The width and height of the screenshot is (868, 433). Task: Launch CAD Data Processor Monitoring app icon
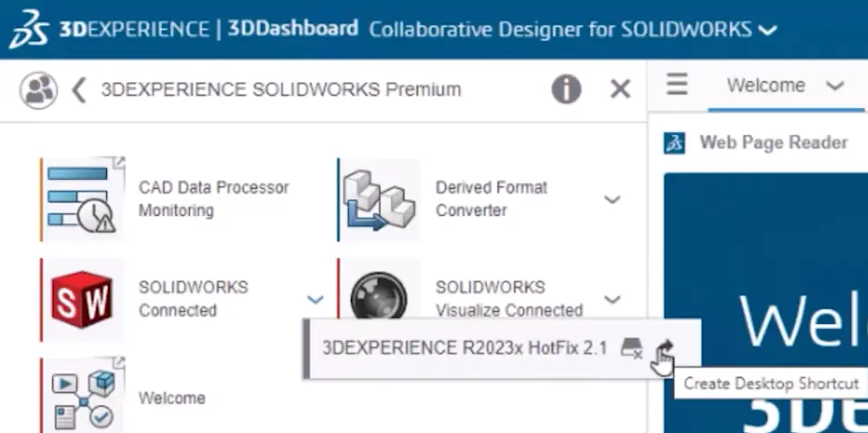tap(83, 200)
